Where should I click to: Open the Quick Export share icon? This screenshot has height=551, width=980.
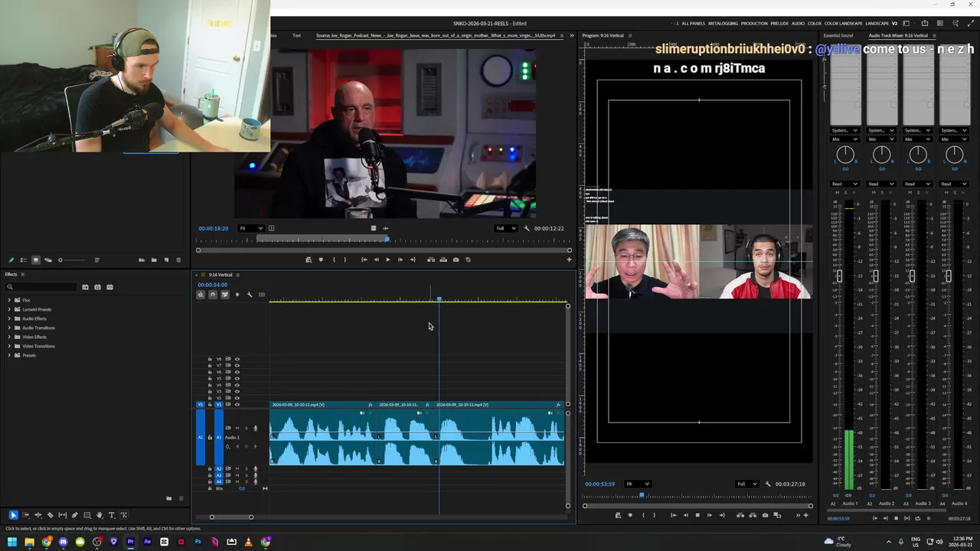coord(925,23)
